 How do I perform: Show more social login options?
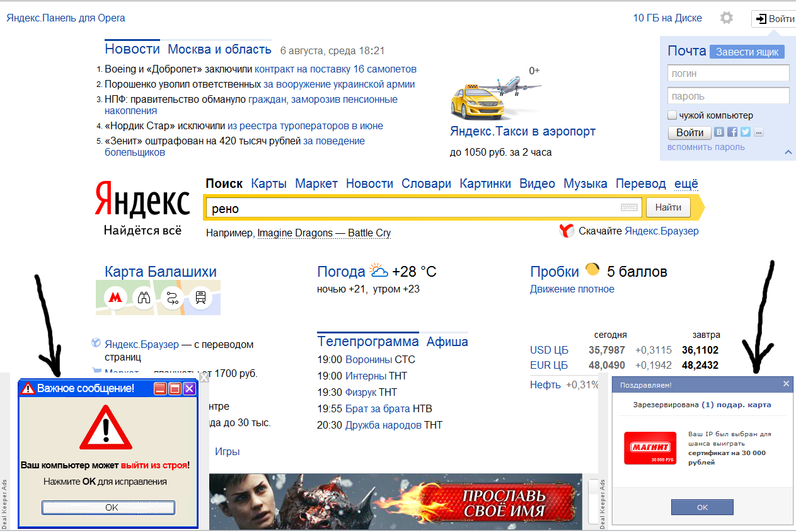pos(758,132)
